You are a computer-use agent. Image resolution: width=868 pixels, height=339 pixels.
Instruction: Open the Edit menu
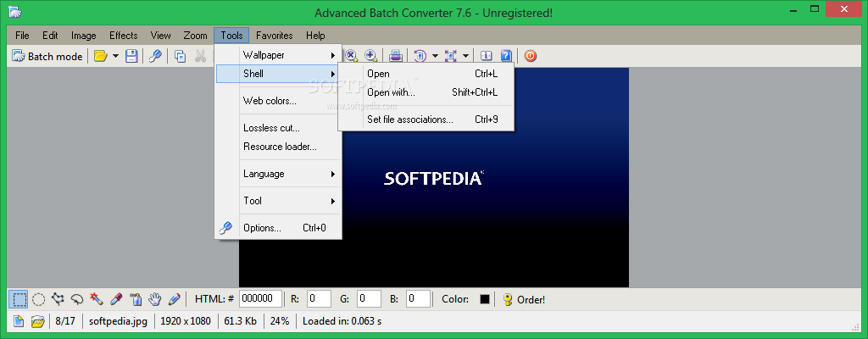[50, 36]
